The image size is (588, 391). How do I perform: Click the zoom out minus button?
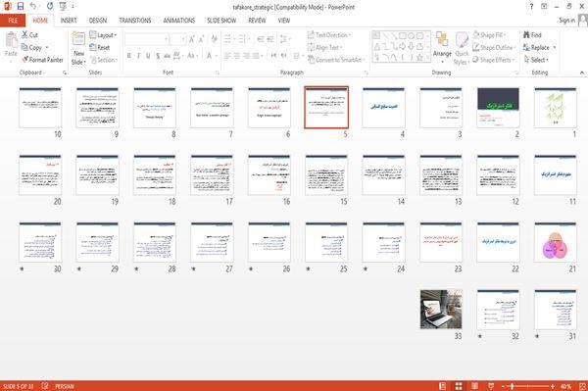(x=504, y=386)
